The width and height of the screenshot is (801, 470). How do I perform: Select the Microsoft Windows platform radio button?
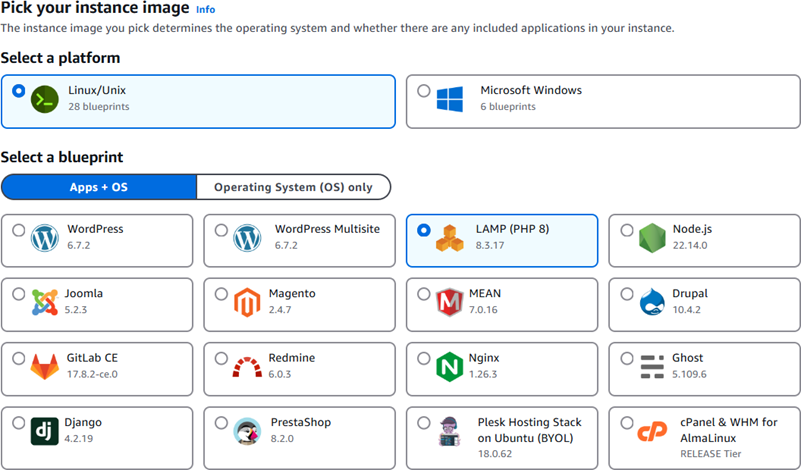pos(423,91)
